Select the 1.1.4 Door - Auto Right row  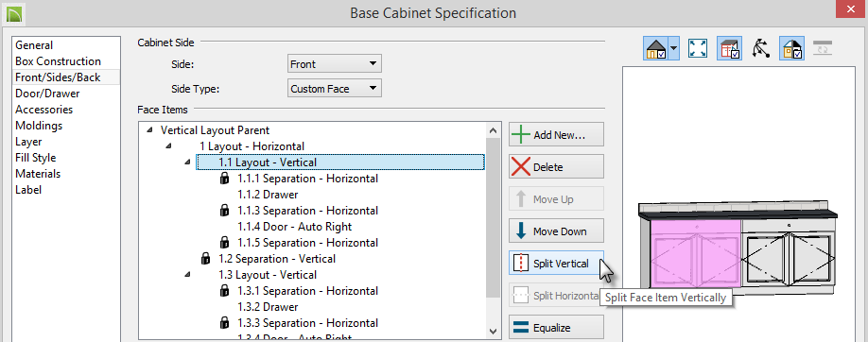tap(294, 227)
